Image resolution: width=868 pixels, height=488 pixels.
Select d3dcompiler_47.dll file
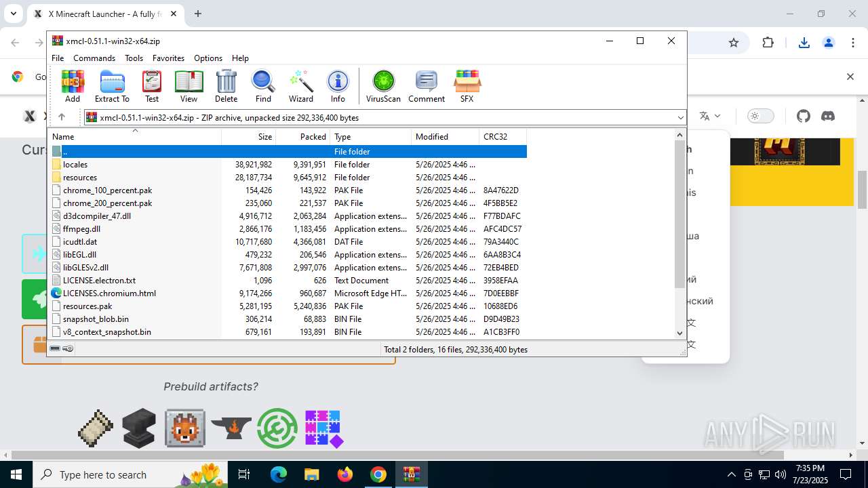click(x=288, y=216)
